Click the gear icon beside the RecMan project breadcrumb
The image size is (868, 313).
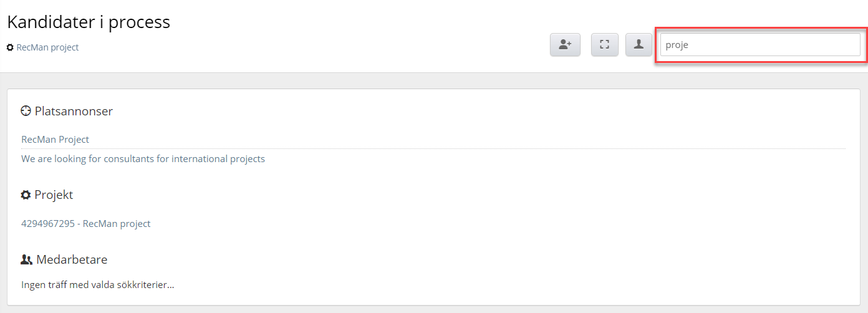click(10, 47)
